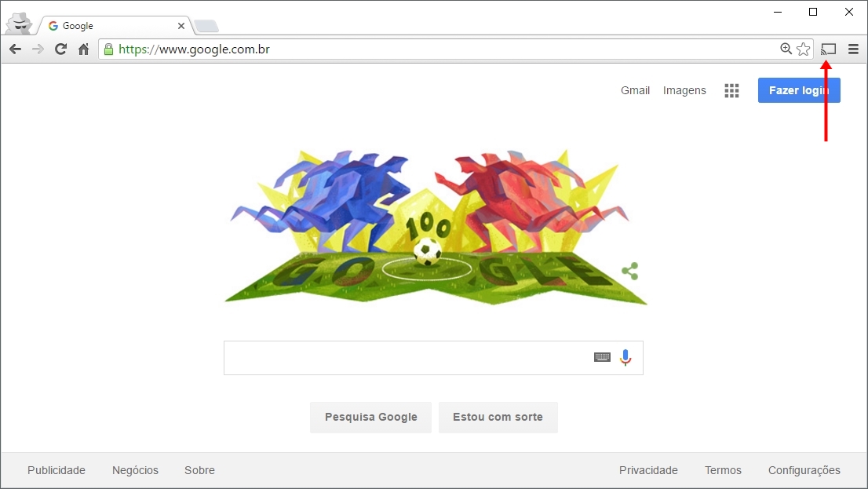
Task: Click the Google Cast icon
Action: (x=828, y=49)
